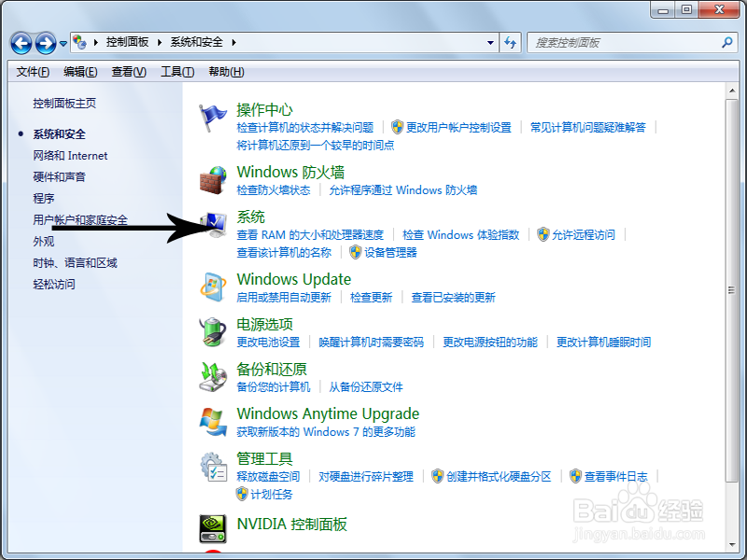The width and height of the screenshot is (747, 560).
Task: Open the Power Options battery icon
Action: point(213,332)
